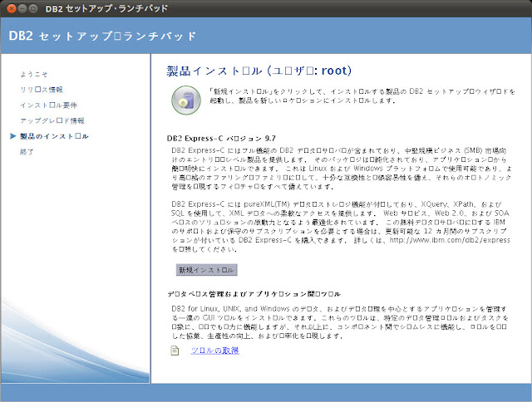Choose 終了 to exit the launchpad
This screenshot has height=402, width=532.
point(27,152)
